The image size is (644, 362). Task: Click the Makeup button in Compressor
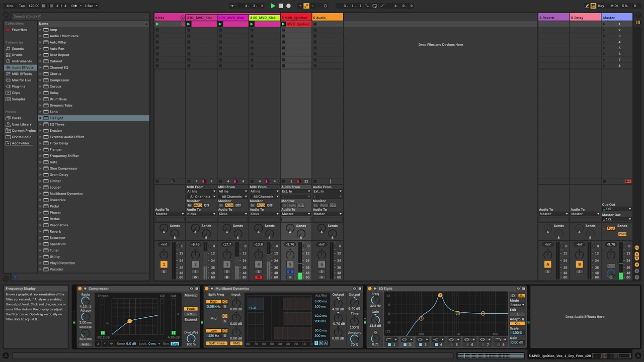click(191, 295)
